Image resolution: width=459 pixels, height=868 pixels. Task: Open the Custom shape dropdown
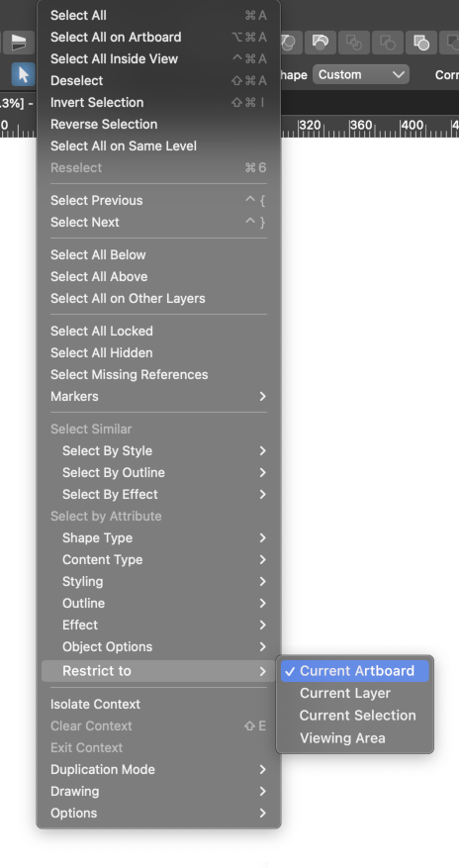pos(361,75)
